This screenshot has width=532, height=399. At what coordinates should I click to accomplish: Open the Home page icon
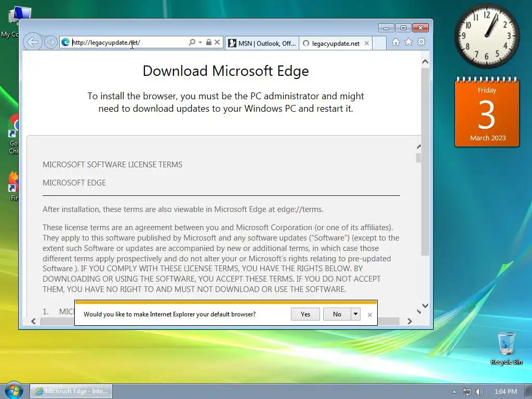[x=395, y=42]
